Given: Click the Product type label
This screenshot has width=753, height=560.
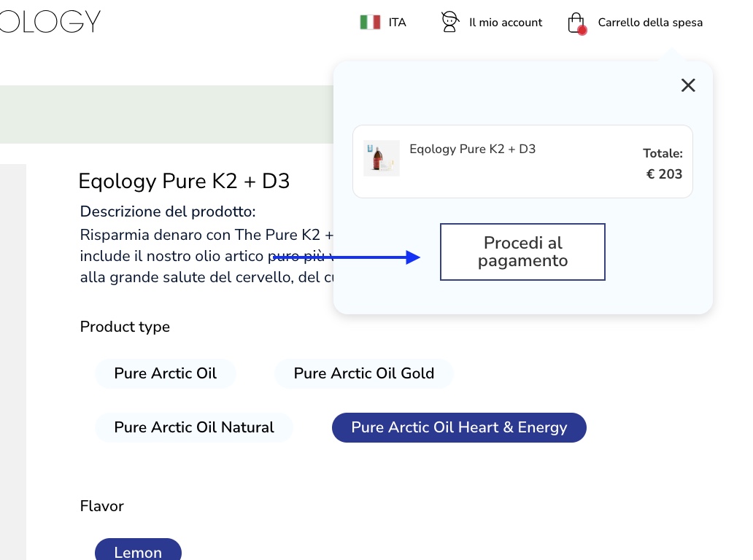Looking at the screenshot, I should click(x=125, y=327).
